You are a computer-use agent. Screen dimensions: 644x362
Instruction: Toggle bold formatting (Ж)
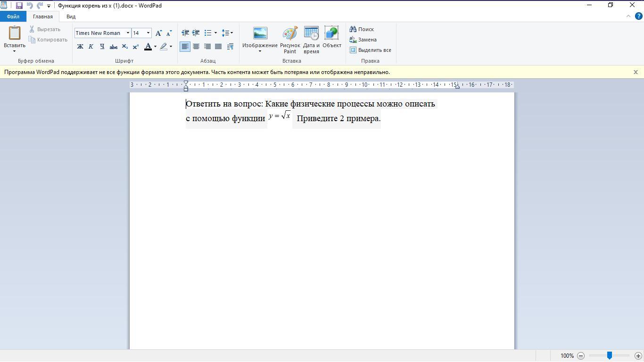pyautogui.click(x=80, y=47)
